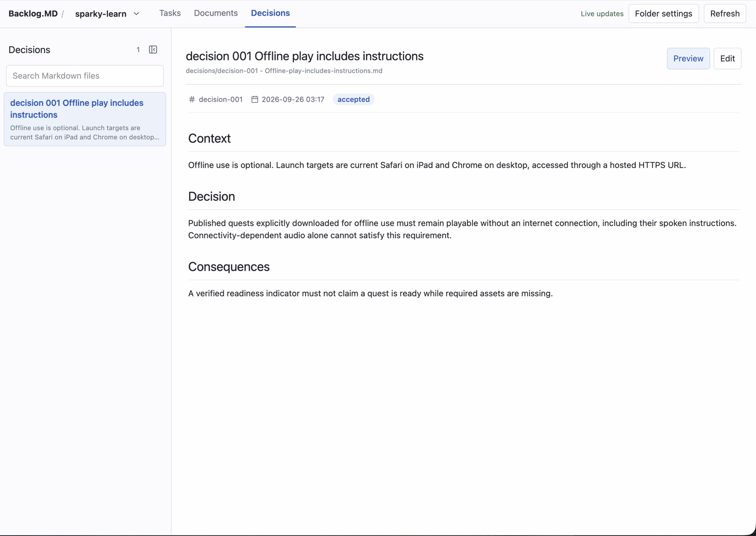This screenshot has width=756, height=536.
Task: Click the decision-001 ID label
Action: [221, 99]
